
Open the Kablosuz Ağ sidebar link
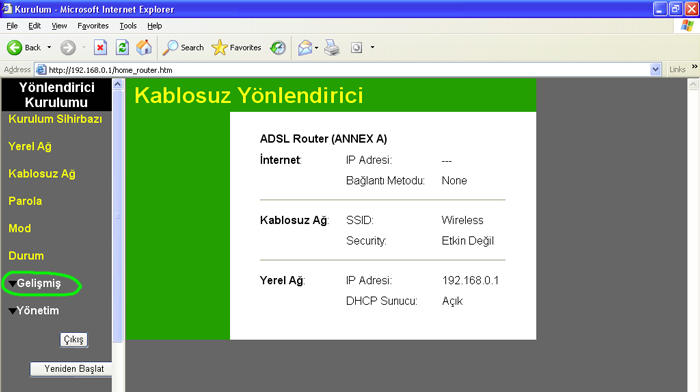click(42, 174)
